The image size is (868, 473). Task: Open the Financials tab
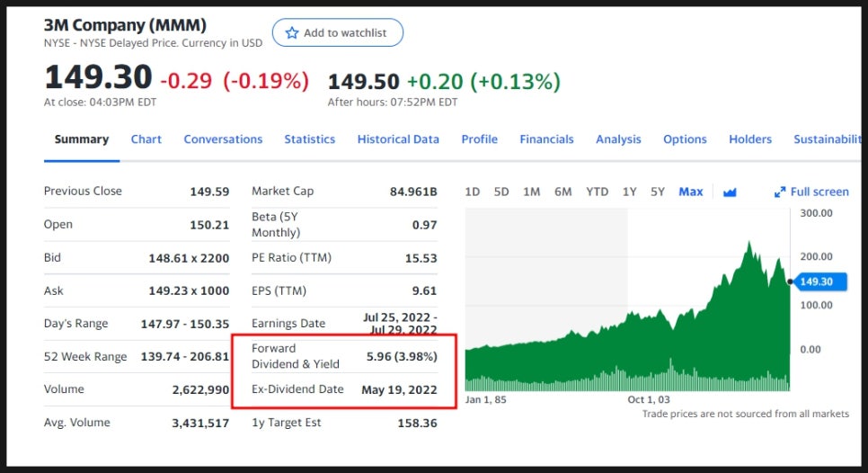tap(546, 139)
